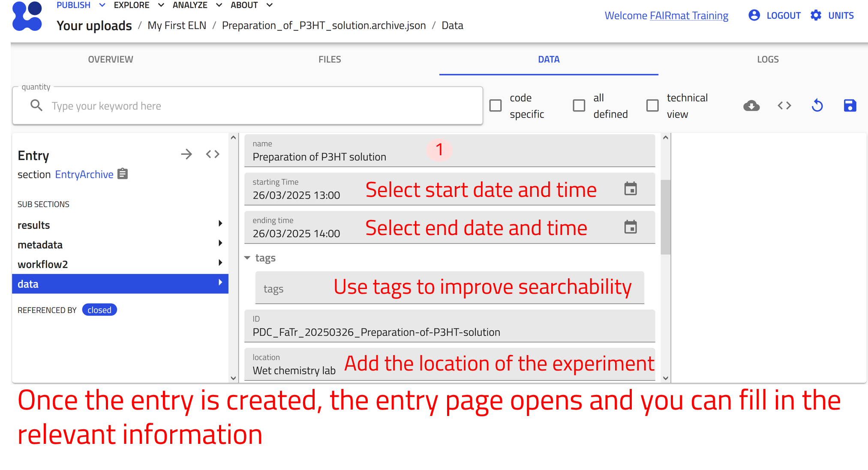Open the starting Time calendar picker
This screenshot has width=868, height=470.
coord(630,189)
